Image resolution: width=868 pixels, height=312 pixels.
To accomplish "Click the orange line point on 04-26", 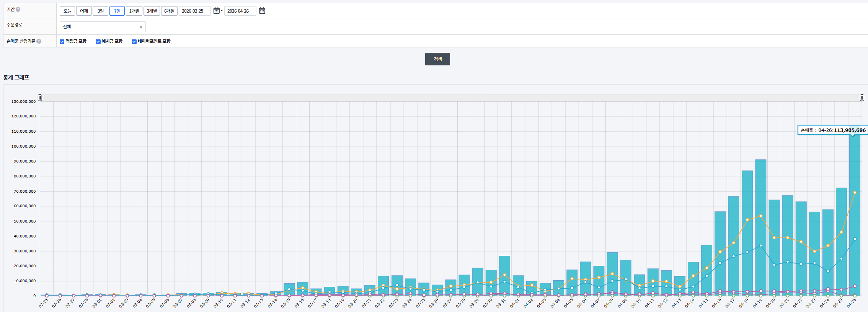I will click(855, 193).
